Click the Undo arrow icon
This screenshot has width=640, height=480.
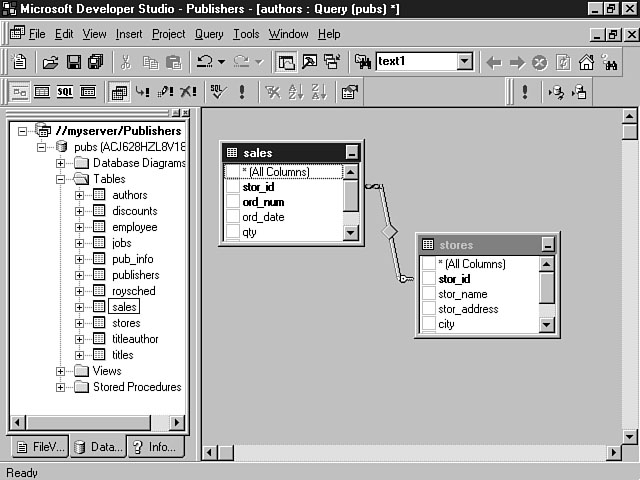click(x=204, y=62)
